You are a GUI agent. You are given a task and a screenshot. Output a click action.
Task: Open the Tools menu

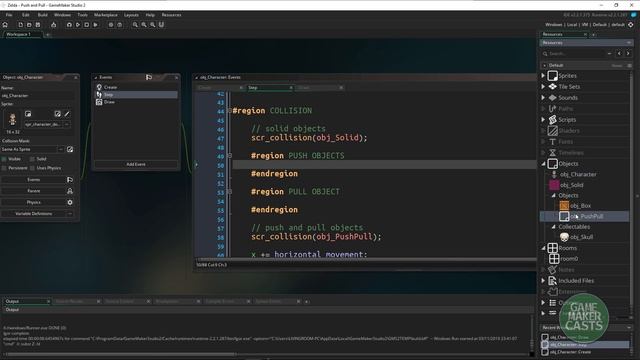click(82, 15)
